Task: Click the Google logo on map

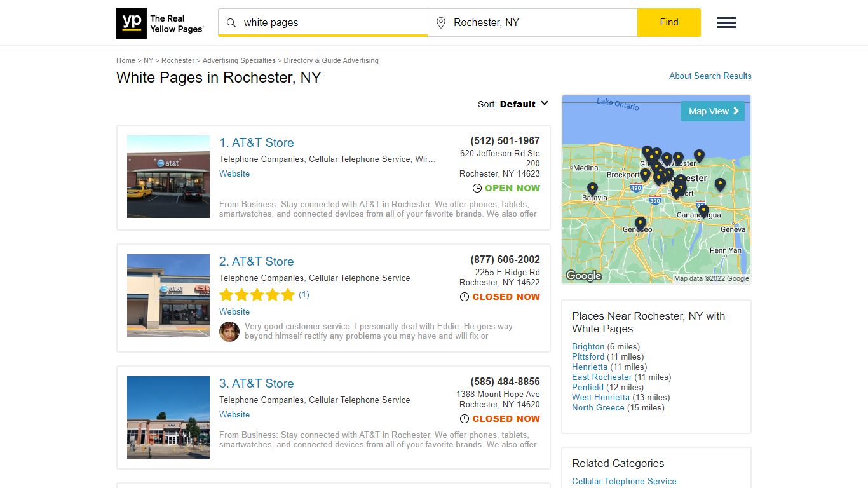Action: pos(583,276)
